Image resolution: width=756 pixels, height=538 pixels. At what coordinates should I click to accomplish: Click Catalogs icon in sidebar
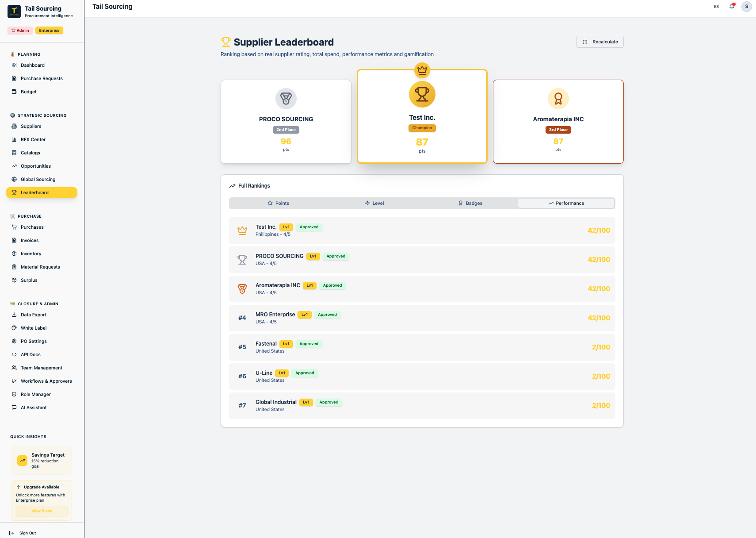[x=14, y=153]
